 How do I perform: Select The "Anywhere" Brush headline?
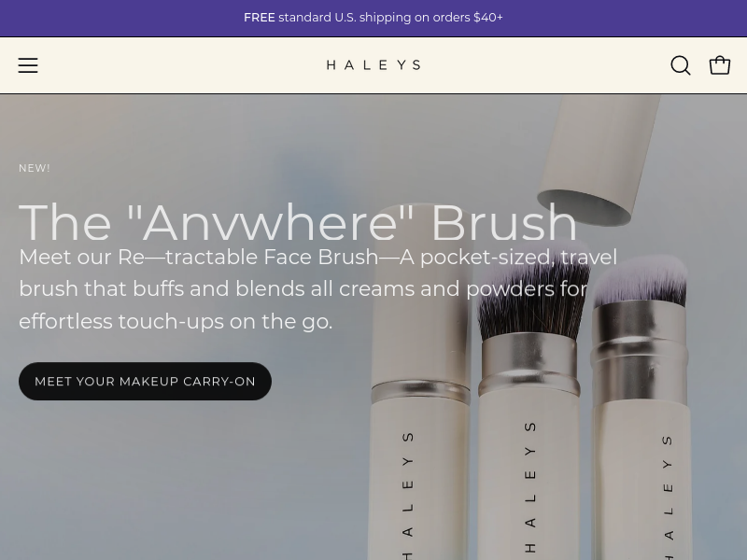[x=298, y=222]
